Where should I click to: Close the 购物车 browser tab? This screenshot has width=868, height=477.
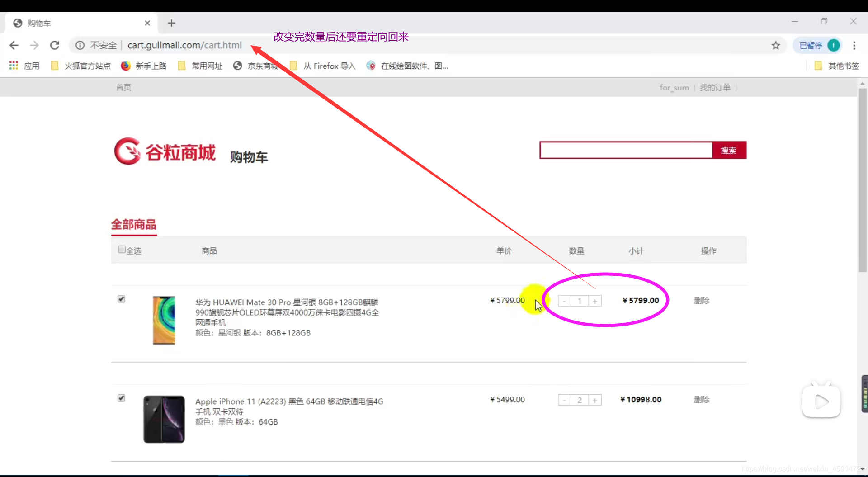pyautogui.click(x=147, y=23)
